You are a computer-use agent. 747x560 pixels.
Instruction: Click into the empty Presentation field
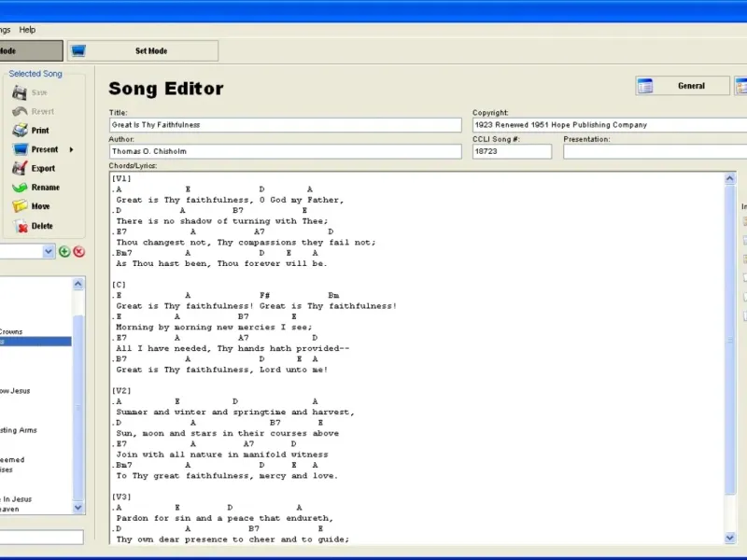pos(655,151)
